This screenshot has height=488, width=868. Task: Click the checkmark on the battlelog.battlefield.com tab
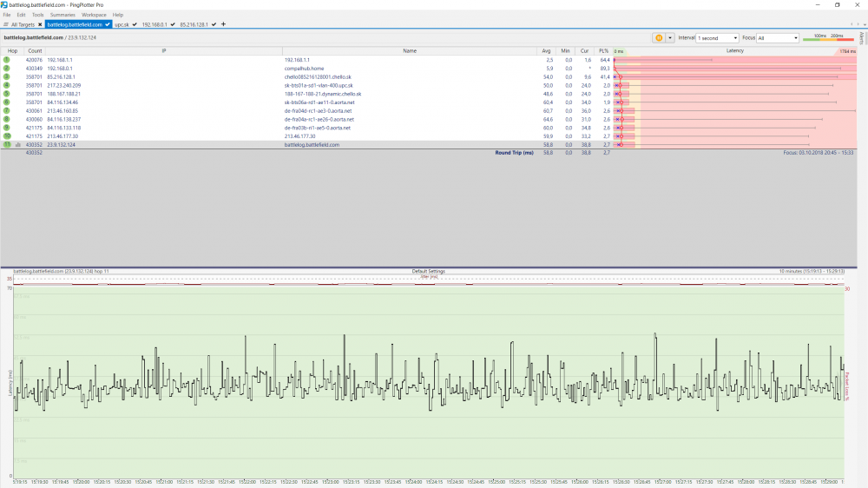[x=108, y=24]
